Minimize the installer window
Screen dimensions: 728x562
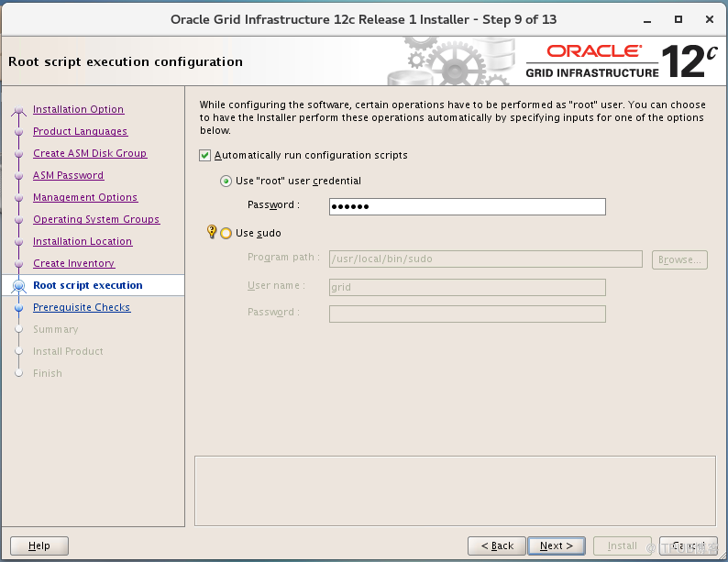point(647,20)
